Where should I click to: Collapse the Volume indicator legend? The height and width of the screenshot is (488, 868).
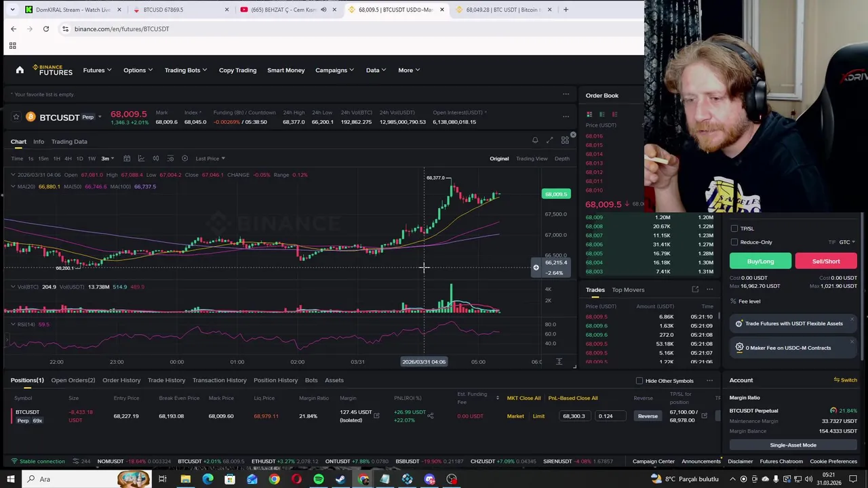point(12,287)
